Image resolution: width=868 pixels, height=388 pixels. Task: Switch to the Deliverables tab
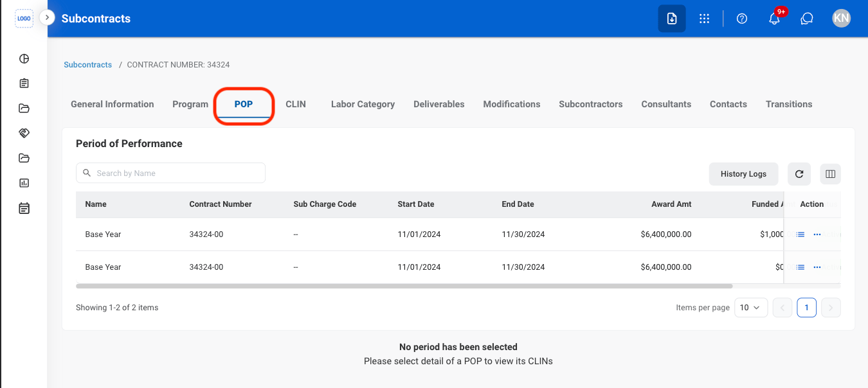tap(439, 104)
